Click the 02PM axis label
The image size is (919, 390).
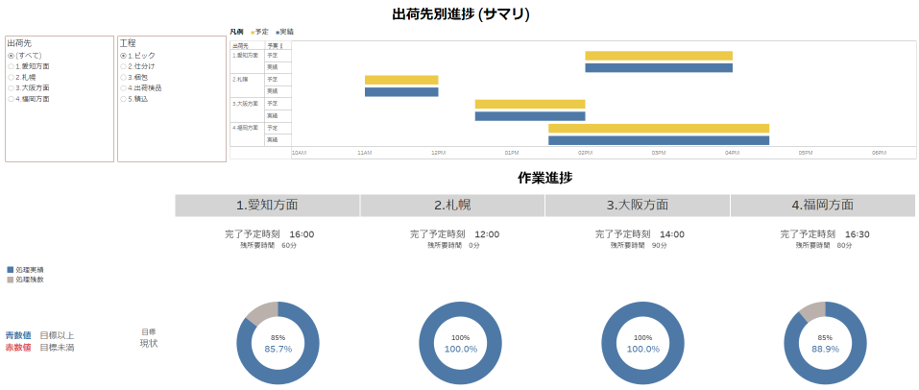[x=585, y=153]
